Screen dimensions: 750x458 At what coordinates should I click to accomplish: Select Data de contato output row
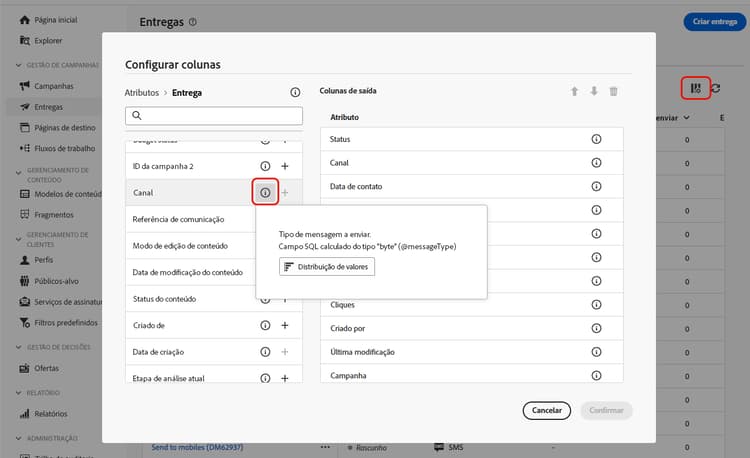pyautogui.click(x=472, y=186)
